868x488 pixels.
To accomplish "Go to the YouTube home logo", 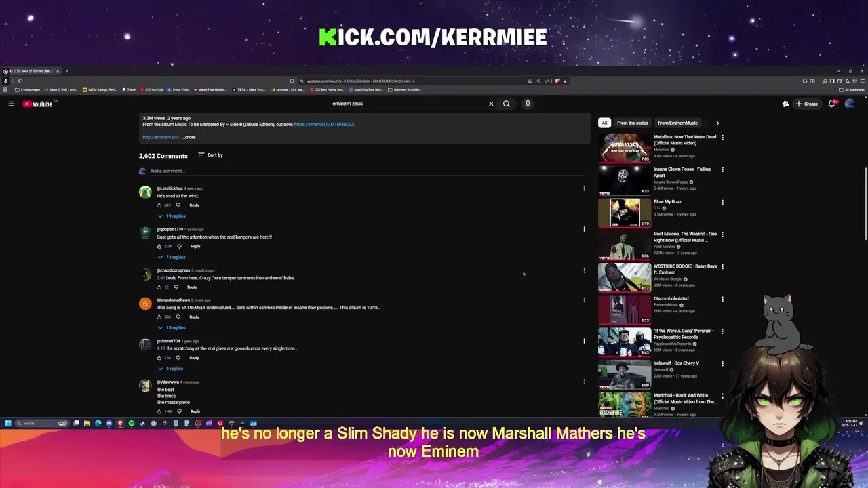I will pyautogui.click(x=37, y=104).
